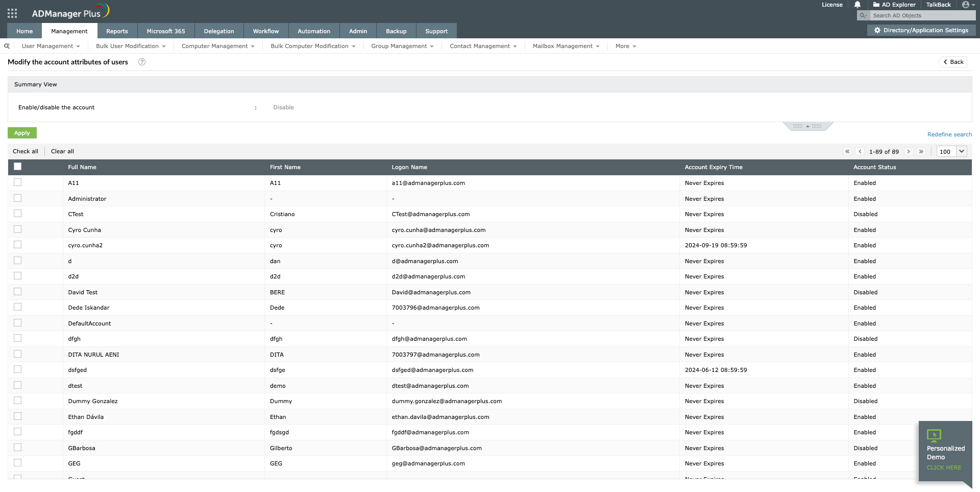Expand the Mailbox Management dropdown

point(566,46)
